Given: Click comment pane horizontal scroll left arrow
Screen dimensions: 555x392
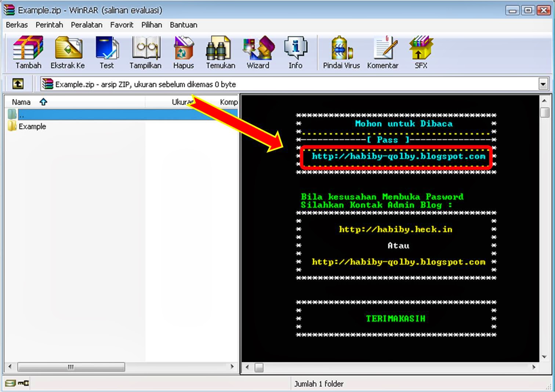Looking at the screenshot, I should 247,367.
